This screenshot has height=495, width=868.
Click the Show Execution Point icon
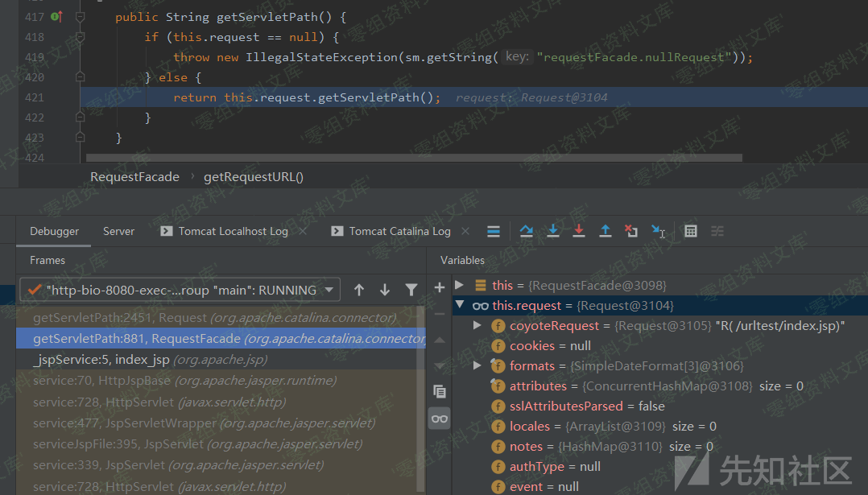(494, 231)
